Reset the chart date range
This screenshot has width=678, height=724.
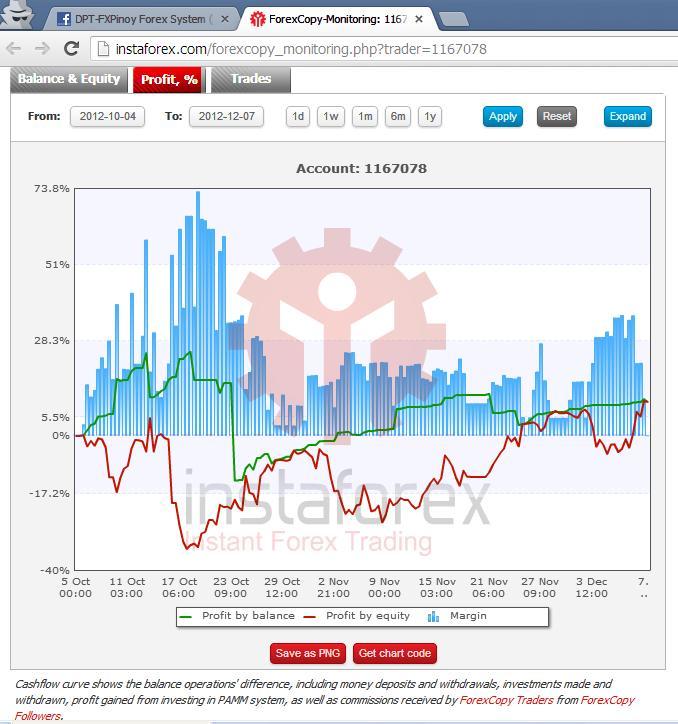[x=557, y=116]
